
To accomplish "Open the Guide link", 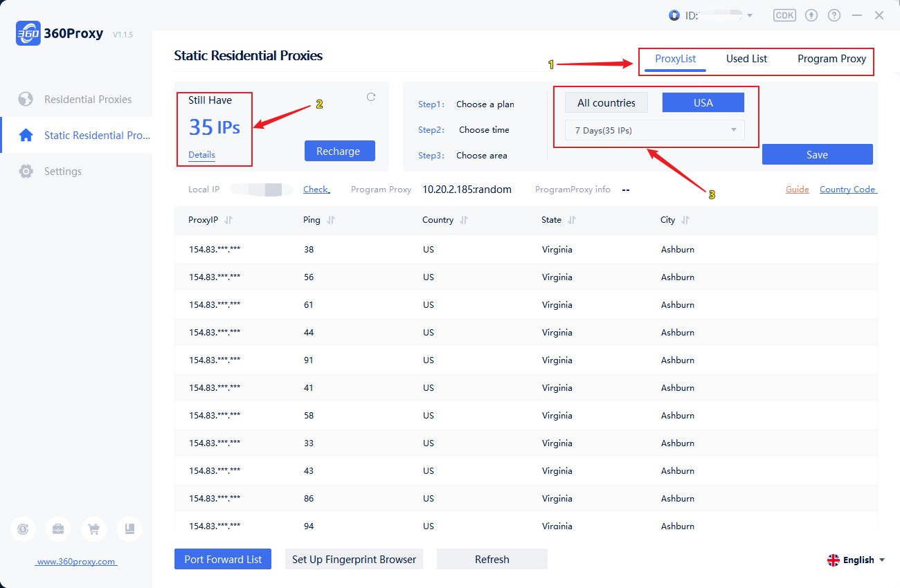I will [798, 190].
